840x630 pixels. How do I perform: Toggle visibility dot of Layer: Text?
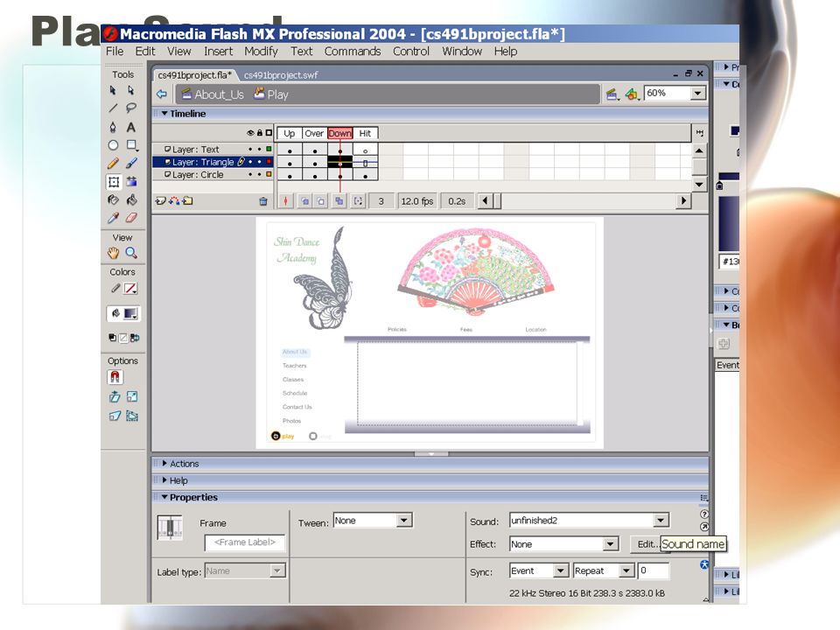(x=250, y=150)
